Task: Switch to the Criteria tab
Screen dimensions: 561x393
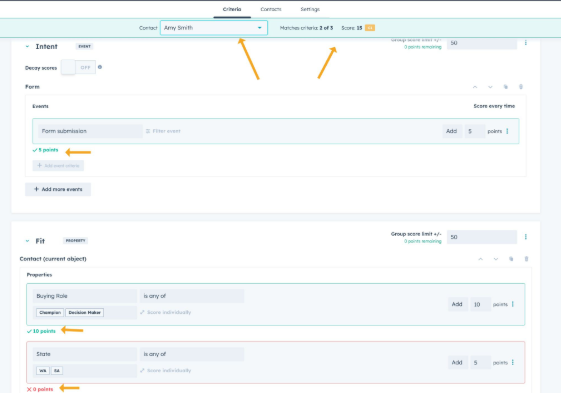Action: [x=232, y=9]
